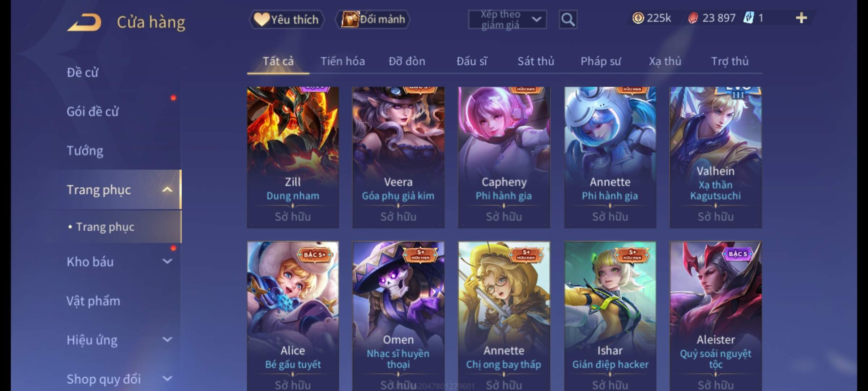Switch to the Sát thủ tab

coord(536,61)
